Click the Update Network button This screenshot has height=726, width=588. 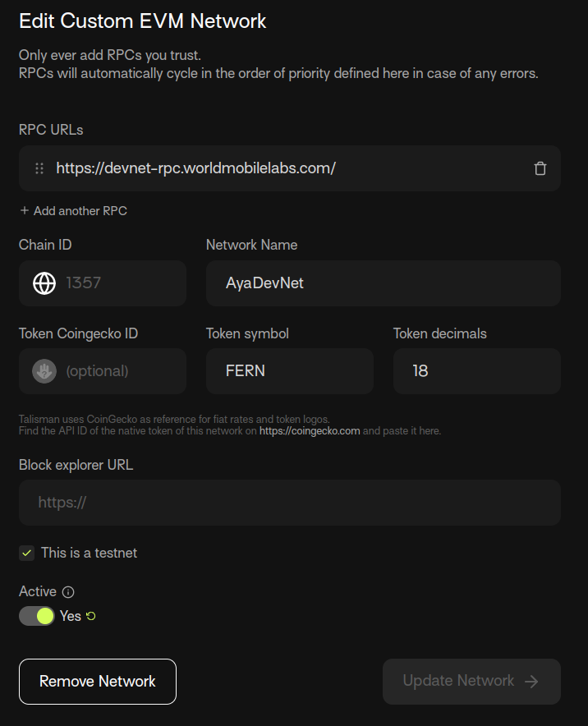coord(471,682)
